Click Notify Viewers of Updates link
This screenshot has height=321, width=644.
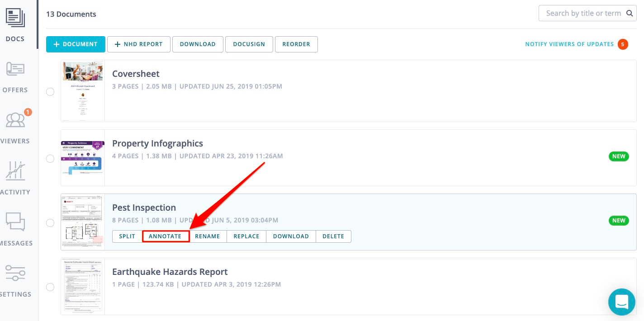[569, 44]
